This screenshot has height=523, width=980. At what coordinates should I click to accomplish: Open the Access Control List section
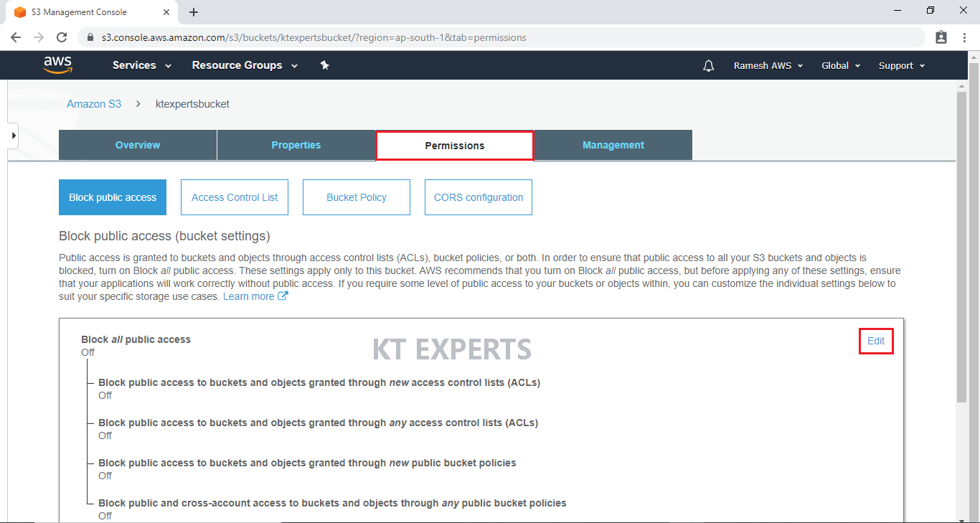[x=235, y=197]
